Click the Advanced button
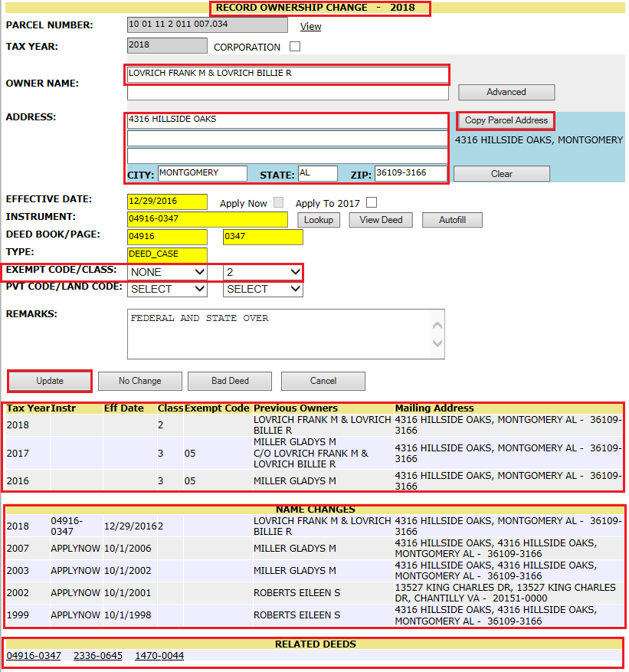The height and width of the screenshot is (672, 629). click(x=506, y=92)
